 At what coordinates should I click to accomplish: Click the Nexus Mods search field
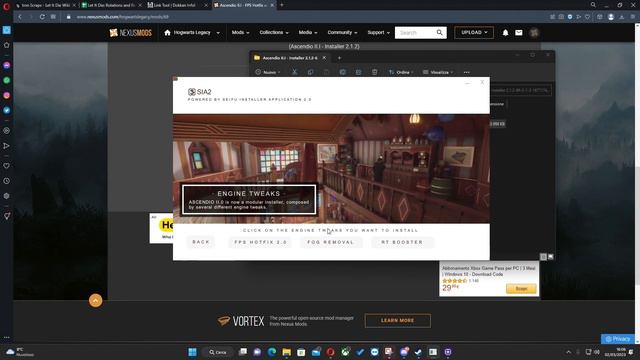pyautogui.click(x=414, y=33)
